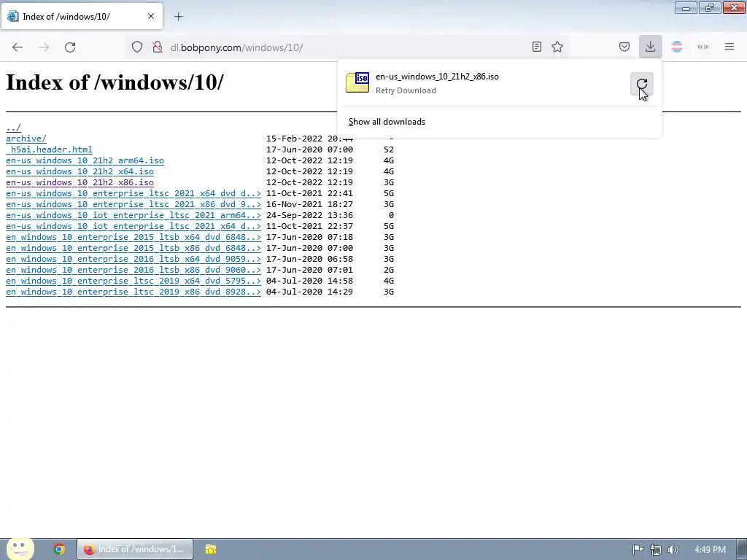Viewport: 747px width, 560px height.
Task: Click the Action Center flag tray icon
Action: pos(638,550)
